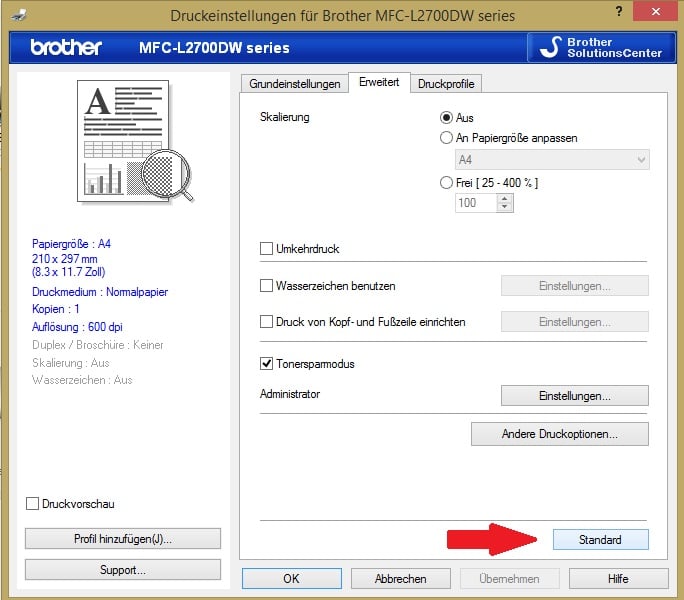
Task: Open Andere Druckoptionen dialog
Action: coord(559,434)
